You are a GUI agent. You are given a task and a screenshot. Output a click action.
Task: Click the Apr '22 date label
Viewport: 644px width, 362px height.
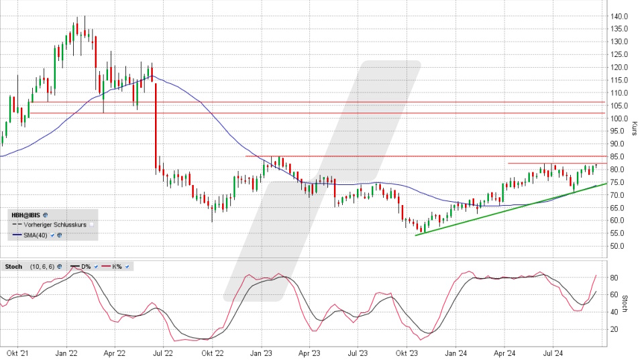pyautogui.click(x=115, y=353)
